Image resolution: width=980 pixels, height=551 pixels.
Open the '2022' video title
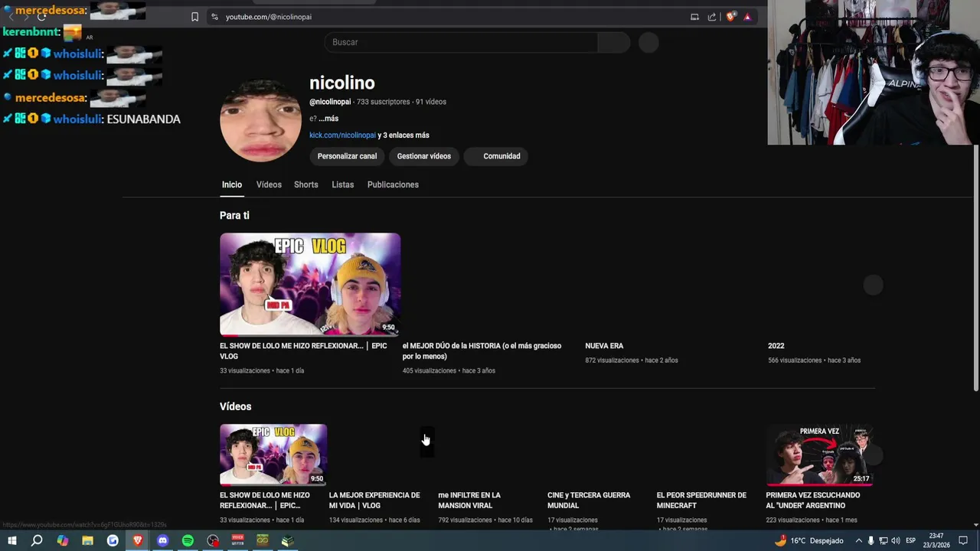coord(776,346)
